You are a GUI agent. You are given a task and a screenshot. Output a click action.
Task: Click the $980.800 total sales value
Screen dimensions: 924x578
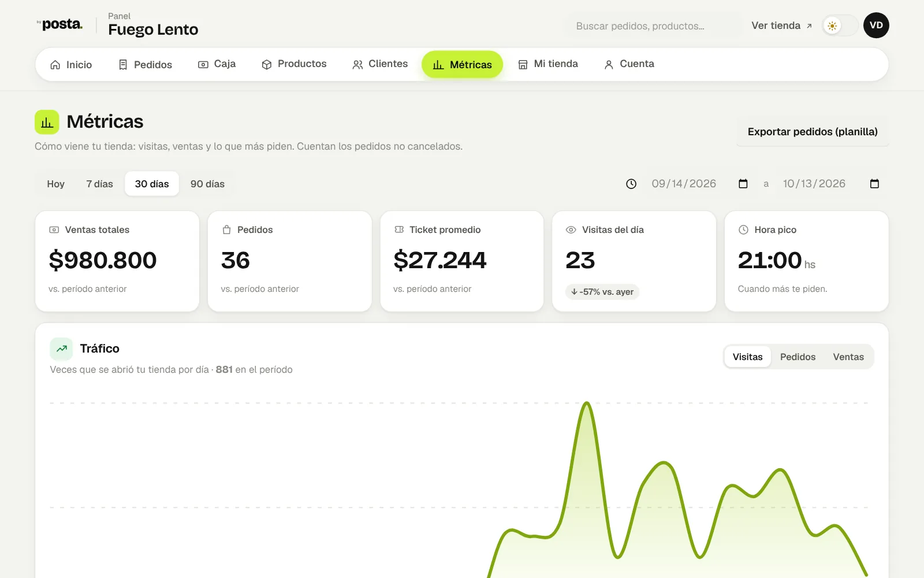pos(103,260)
